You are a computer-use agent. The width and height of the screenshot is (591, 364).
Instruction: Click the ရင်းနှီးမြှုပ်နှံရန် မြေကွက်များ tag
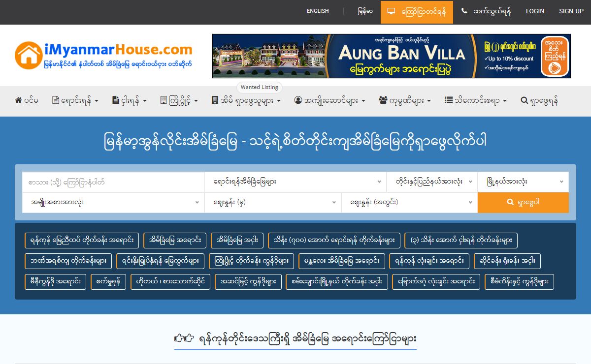point(161,261)
